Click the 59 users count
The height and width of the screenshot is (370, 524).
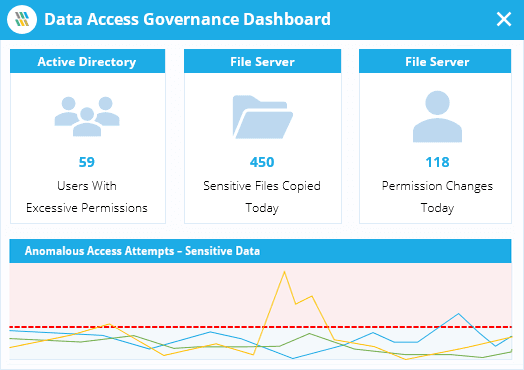[x=87, y=162]
